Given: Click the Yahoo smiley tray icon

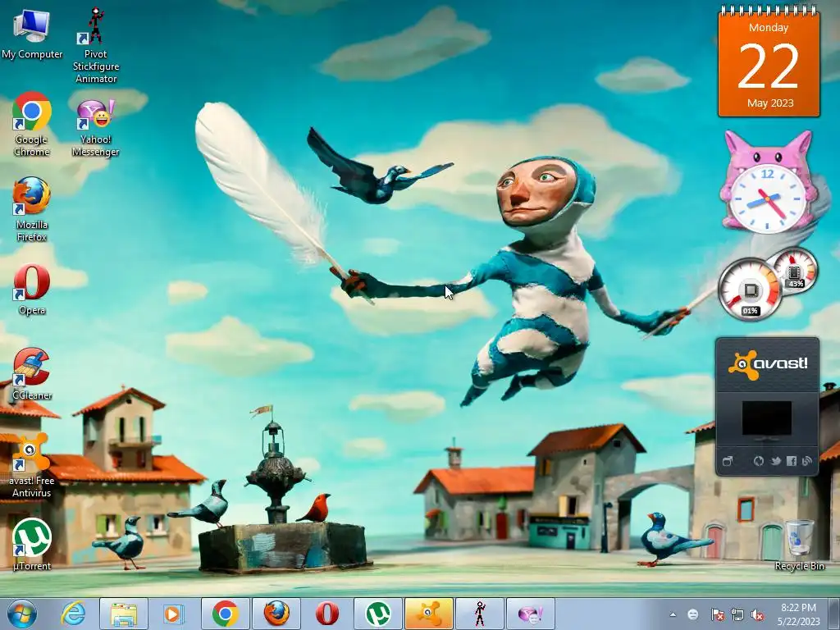Looking at the screenshot, I should [692, 614].
